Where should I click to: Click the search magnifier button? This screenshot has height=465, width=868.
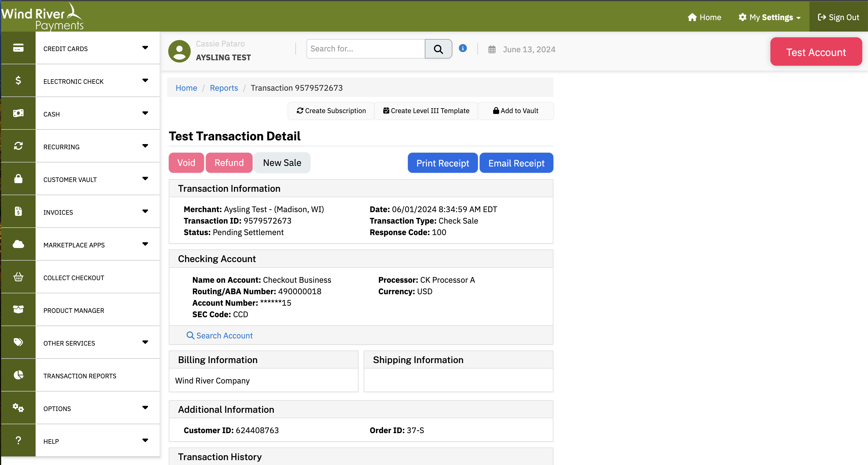(x=438, y=49)
